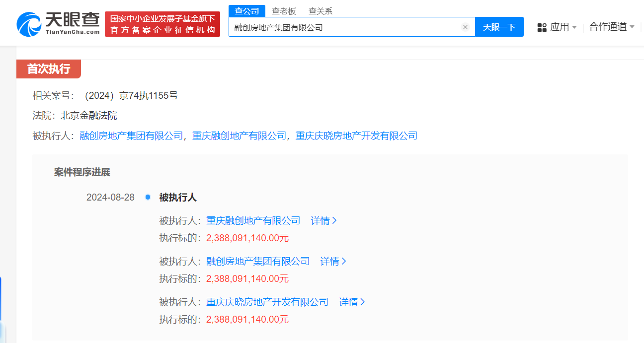The height and width of the screenshot is (343, 644).
Task: Select the 2024-08-28 date entry
Action: 110,197
